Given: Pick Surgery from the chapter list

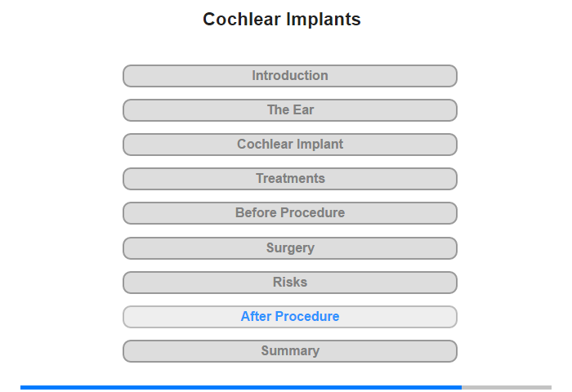Looking at the screenshot, I should pos(289,248).
